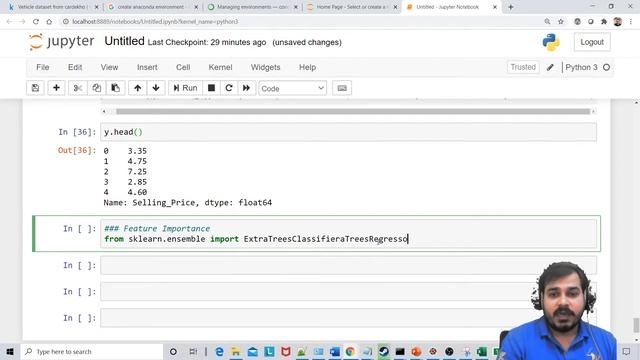Move selected cell down arrow
This screenshot has height=360, width=640.
(156, 88)
